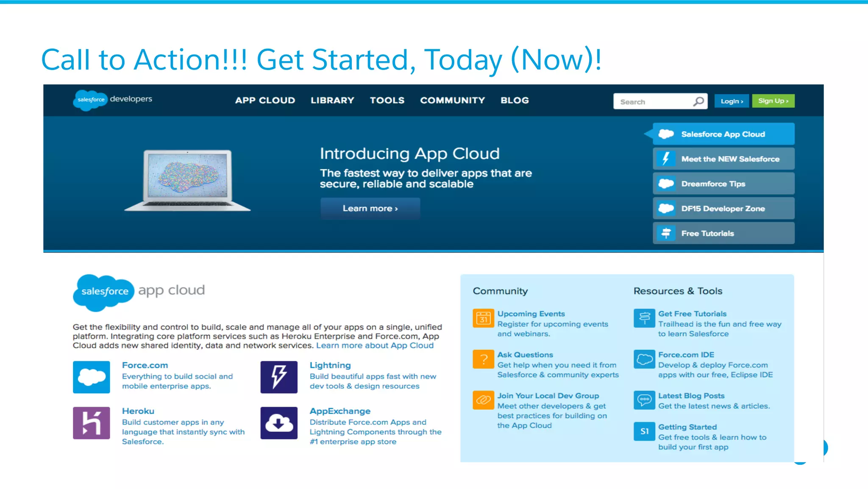The height and width of the screenshot is (489, 868).
Task: Click the cloud icon beside DF15 Developer Zone
Action: pos(666,208)
